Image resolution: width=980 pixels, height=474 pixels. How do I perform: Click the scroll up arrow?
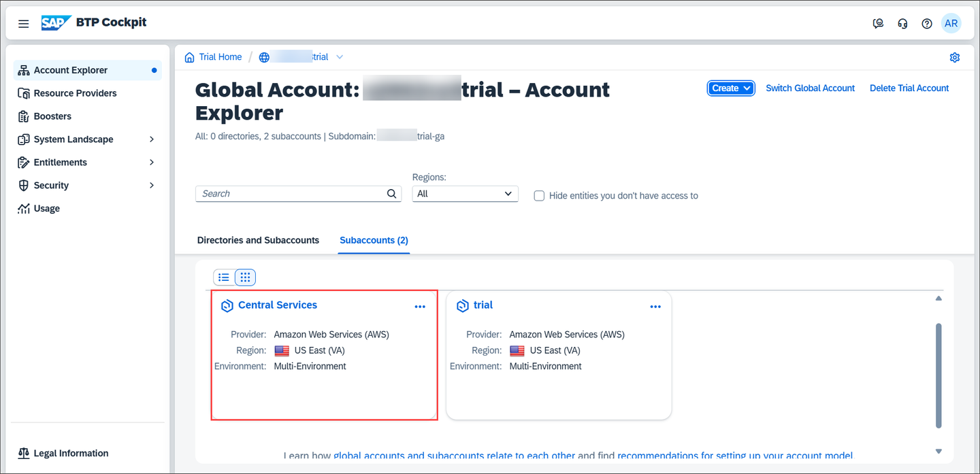938,299
